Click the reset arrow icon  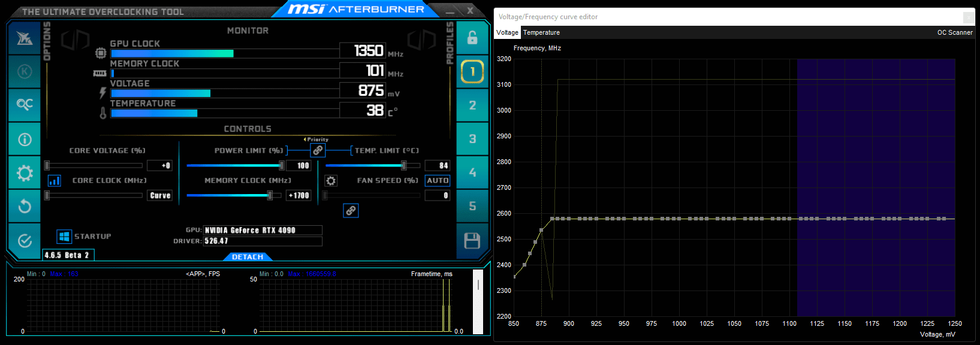[x=25, y=207]
